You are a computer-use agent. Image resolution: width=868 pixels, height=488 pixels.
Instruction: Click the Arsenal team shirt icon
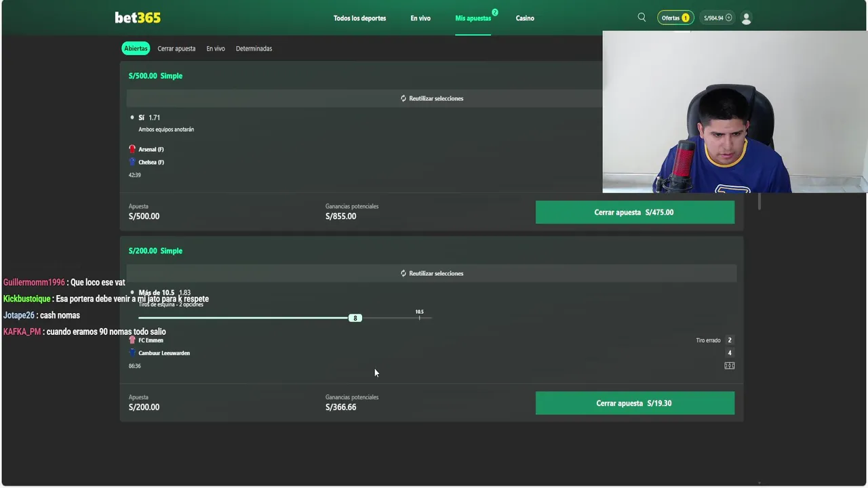(x=132, y=149)
